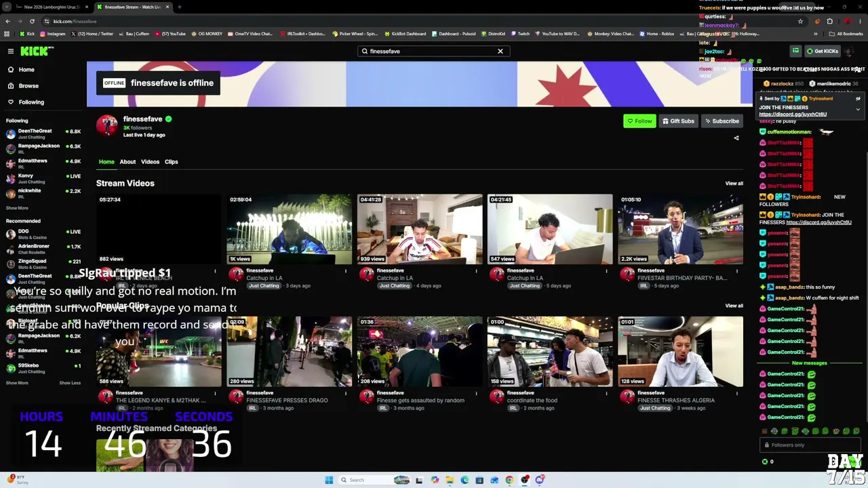Open Following in the sidebar
This screenshot has width=868, height=488.
pos(31,102)
